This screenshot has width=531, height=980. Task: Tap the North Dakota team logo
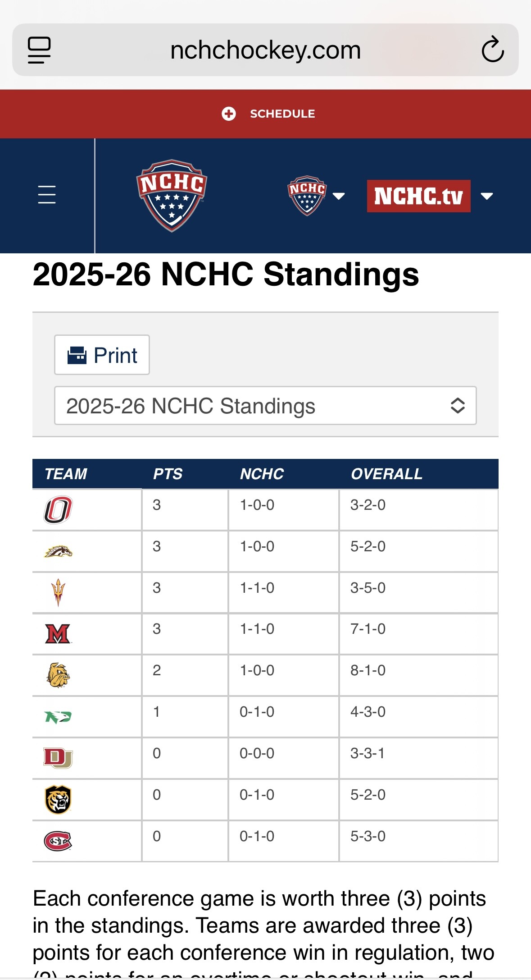58,716
